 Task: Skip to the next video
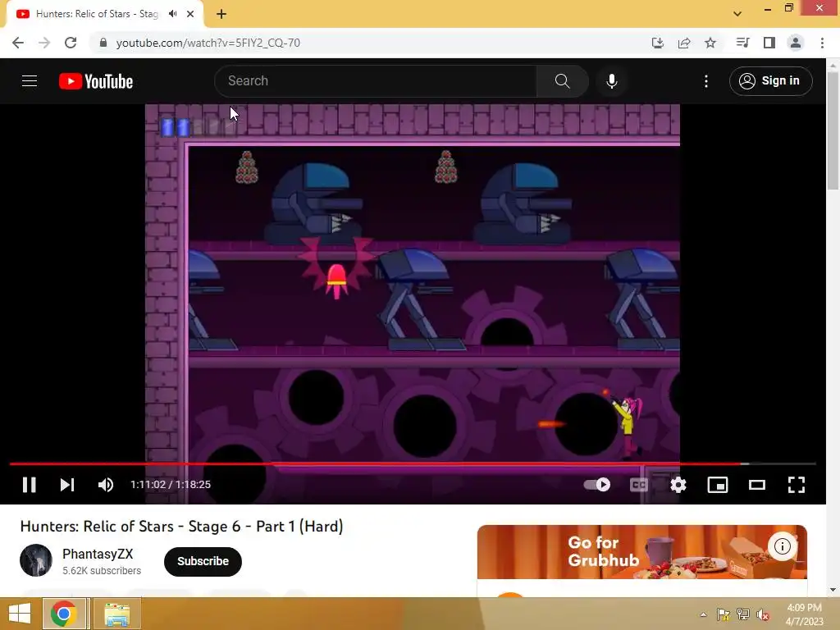[x=67, y=485]
